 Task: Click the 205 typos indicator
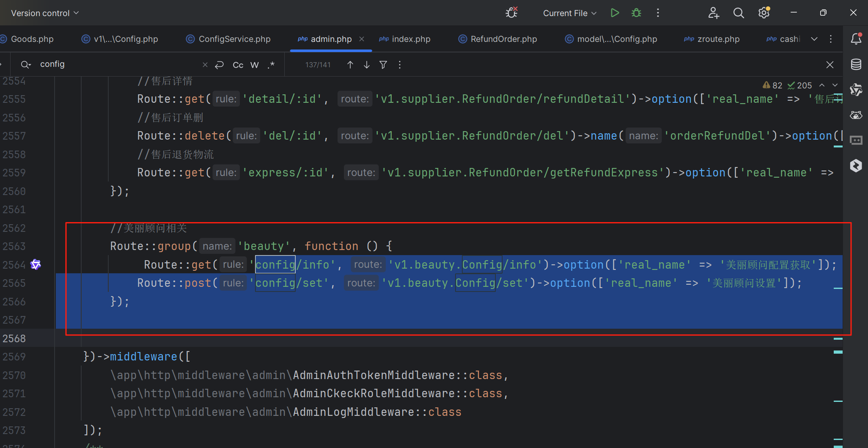point(799,85)
